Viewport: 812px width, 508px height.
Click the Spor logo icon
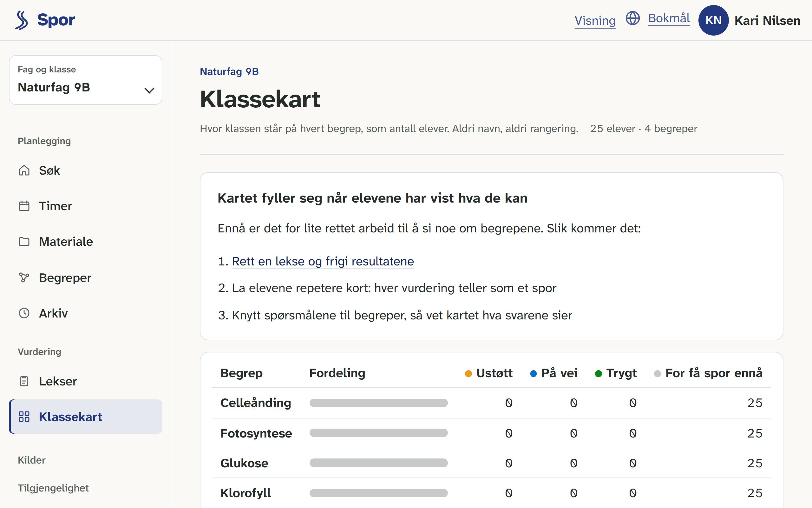pos(22,20)
